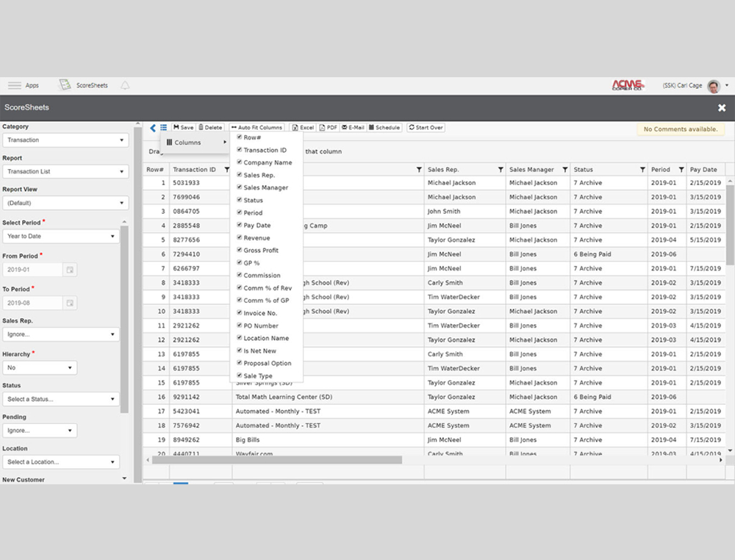Viewport: 735px width, 560px height.
Task: Toggle the Is Net New checkbox
Action: click(x=239, y=350)
